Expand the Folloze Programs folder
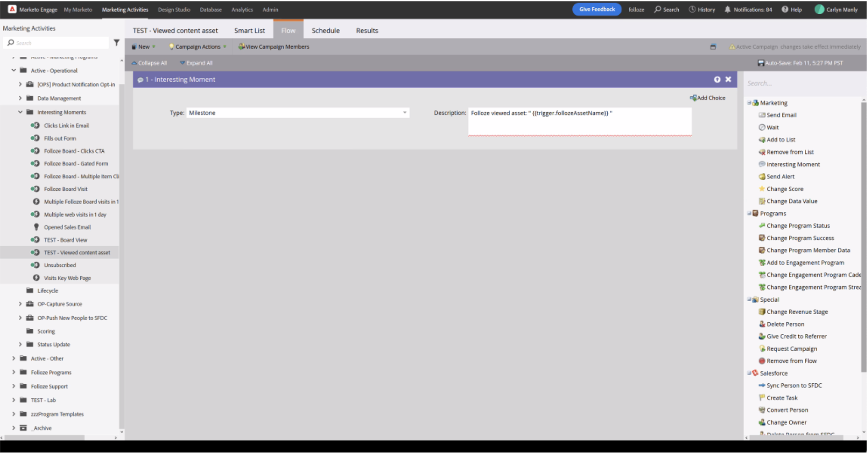The image size is (868, 453). [14, 372]
